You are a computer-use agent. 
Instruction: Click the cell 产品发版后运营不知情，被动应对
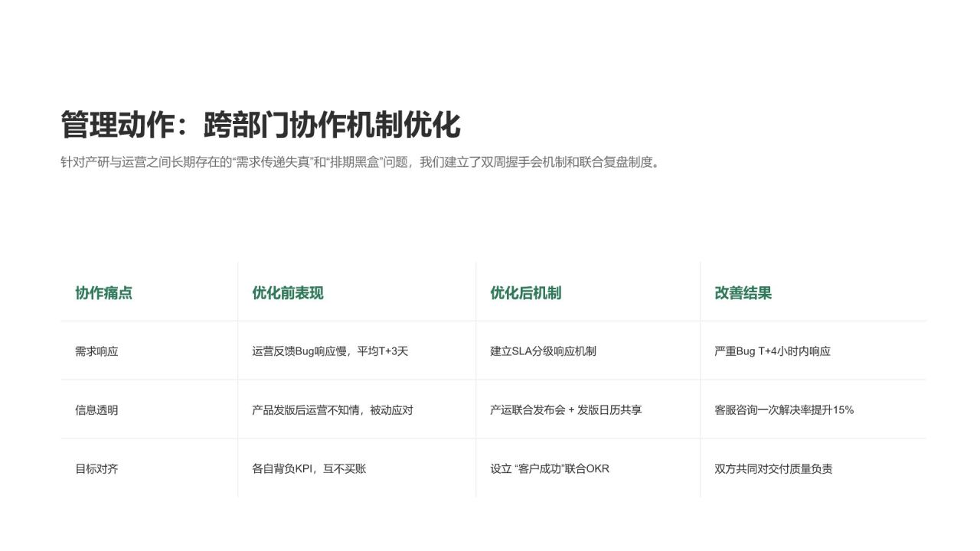tap(332, 410)
